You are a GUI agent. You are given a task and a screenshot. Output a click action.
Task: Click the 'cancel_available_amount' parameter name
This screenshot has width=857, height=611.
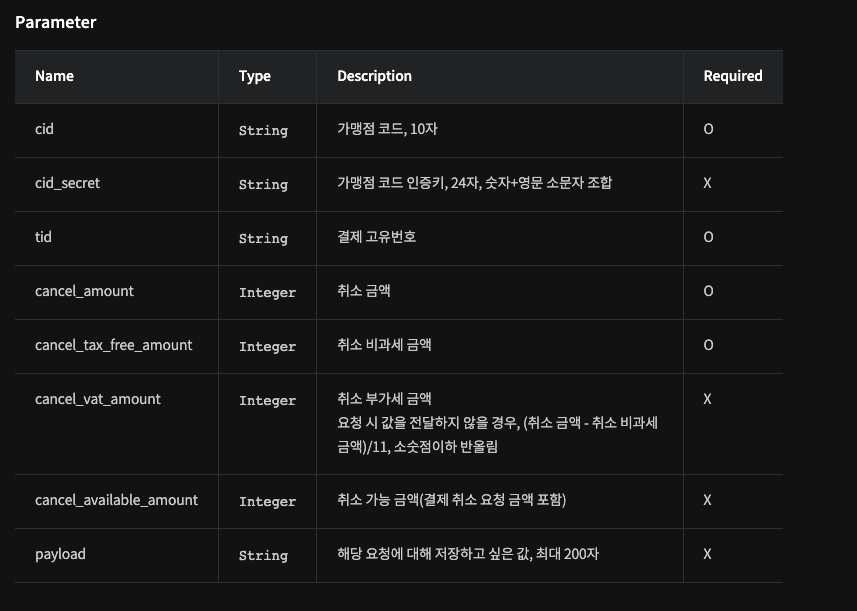(x=116, y=501)
